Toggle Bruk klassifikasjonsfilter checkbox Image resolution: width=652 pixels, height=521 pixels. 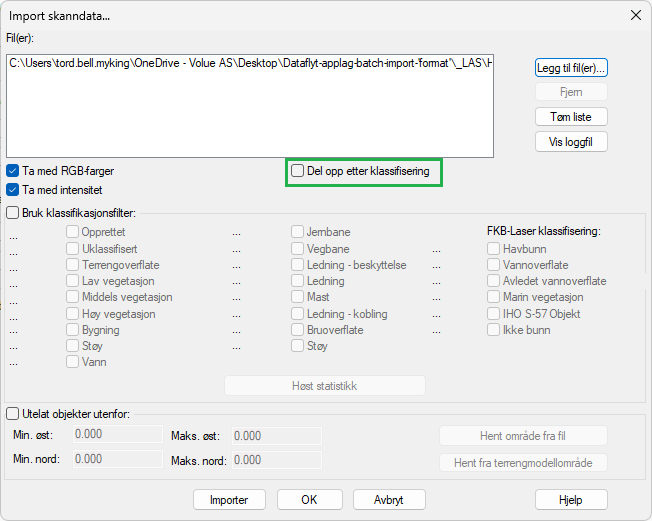(x=13, y=212)
